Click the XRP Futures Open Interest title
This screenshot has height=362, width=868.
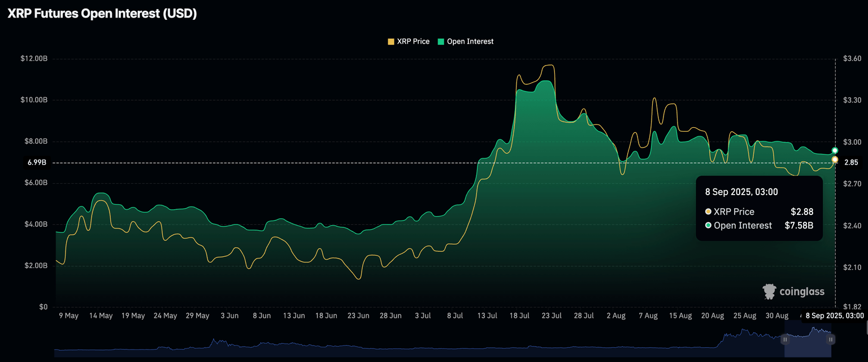pyautogui.click(x=102, y=14)
